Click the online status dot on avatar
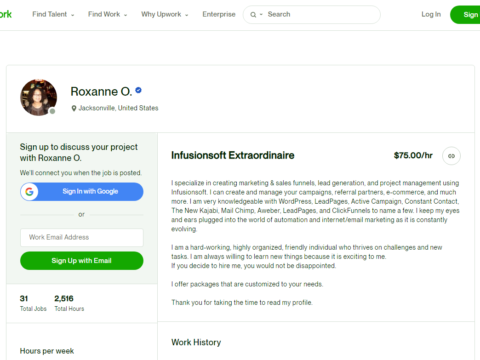Viewport: 480px width, 360px height. [52, 111]
